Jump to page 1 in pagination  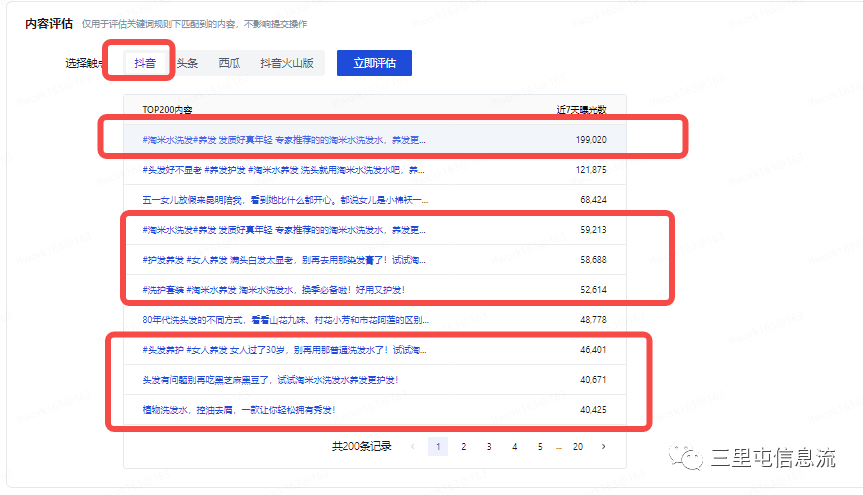(x=437, y=446)
